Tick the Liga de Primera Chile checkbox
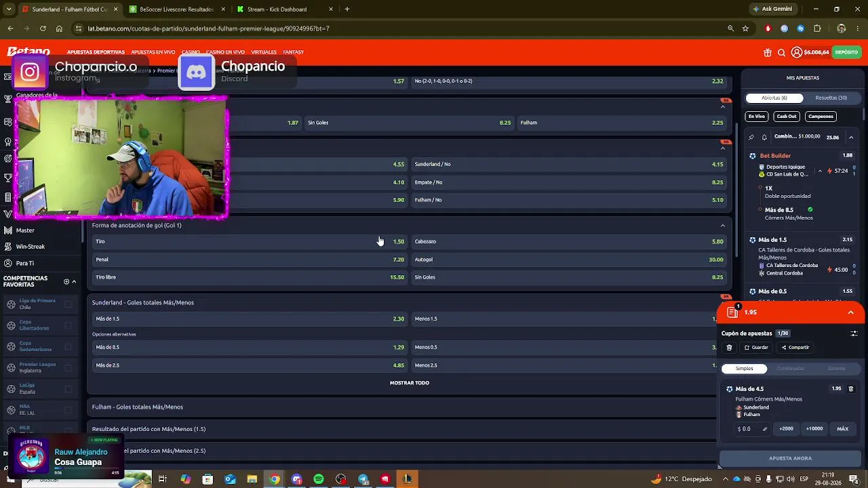868x488 pixels. (x=68, y=304)
